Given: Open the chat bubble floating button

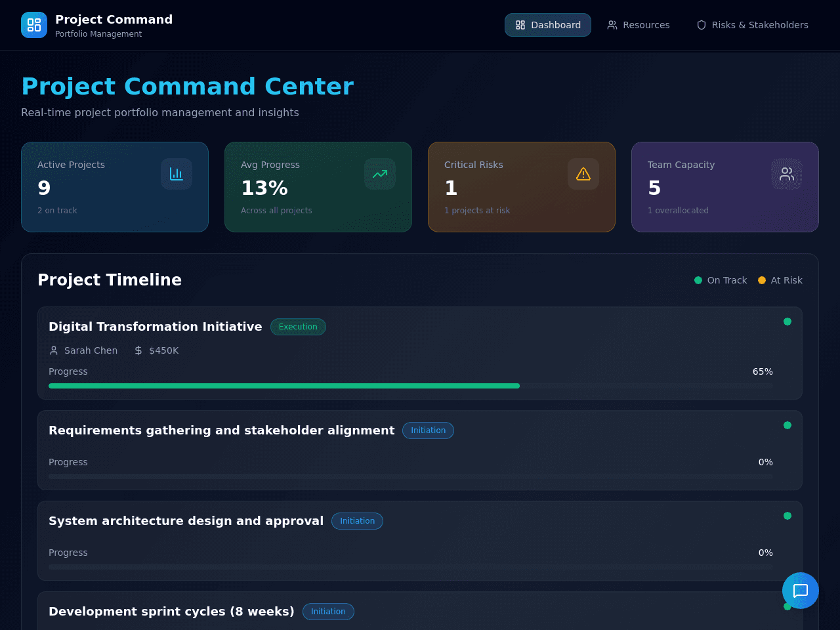Looking at the screenshot, I should [801, 591].
